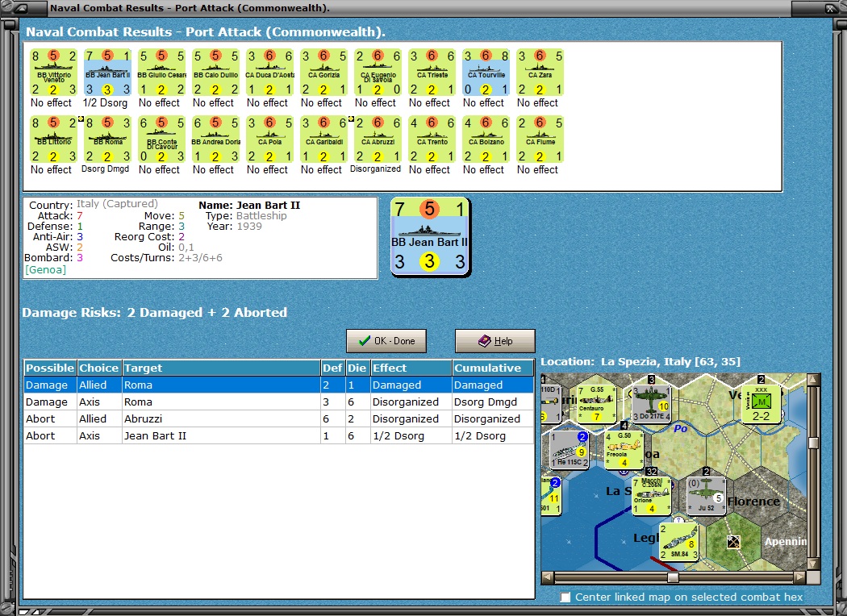Screen dimensions: 847x616
Task: Select the Axis Damage Roma row
Action: coord(279,402)
